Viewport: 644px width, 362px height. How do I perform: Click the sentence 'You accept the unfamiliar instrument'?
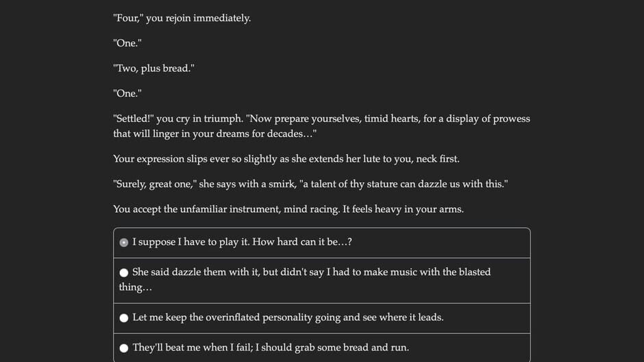288,209
